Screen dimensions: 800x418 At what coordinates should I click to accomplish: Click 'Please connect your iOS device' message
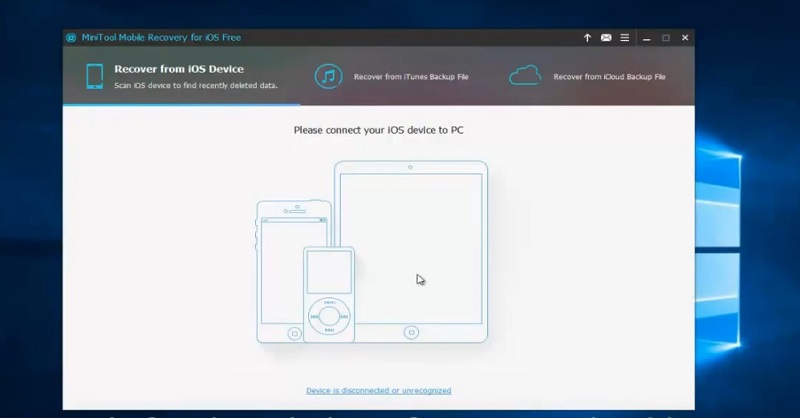pos(378,130)
